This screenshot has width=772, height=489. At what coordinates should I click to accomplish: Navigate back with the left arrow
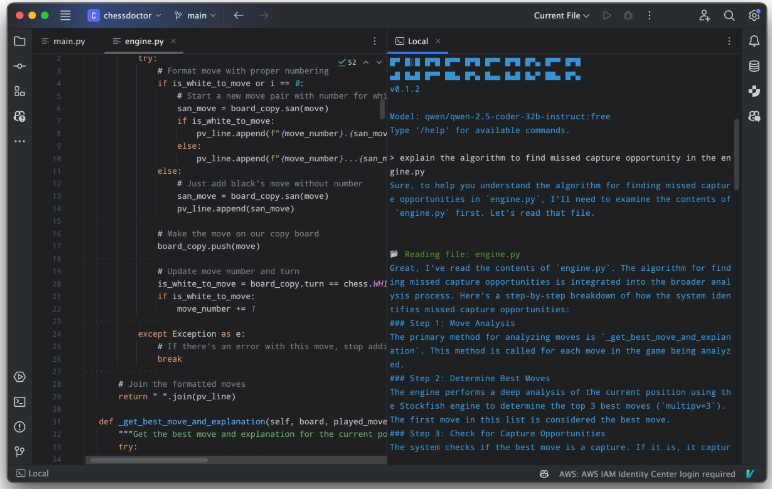click(238, 15)
